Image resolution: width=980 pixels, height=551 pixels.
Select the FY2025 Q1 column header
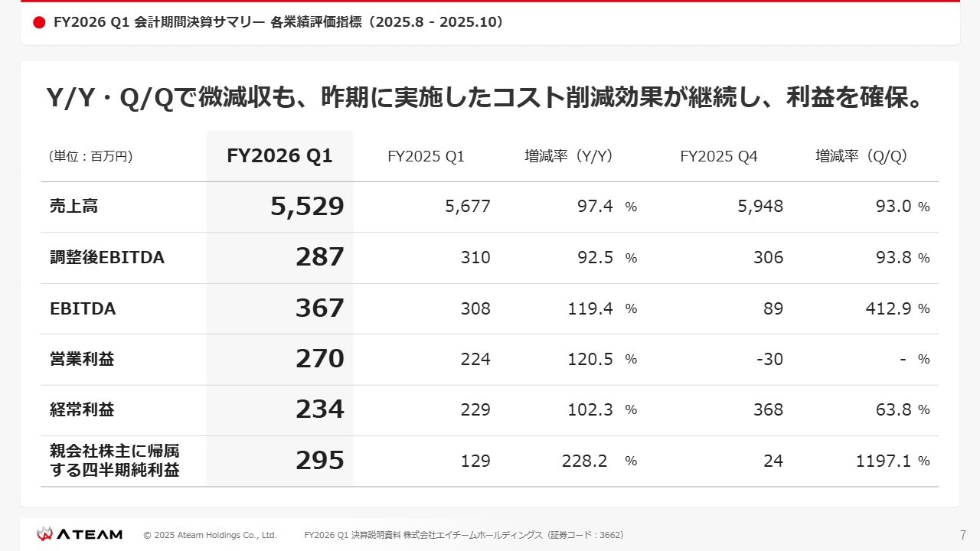click(x=426, y=157)
